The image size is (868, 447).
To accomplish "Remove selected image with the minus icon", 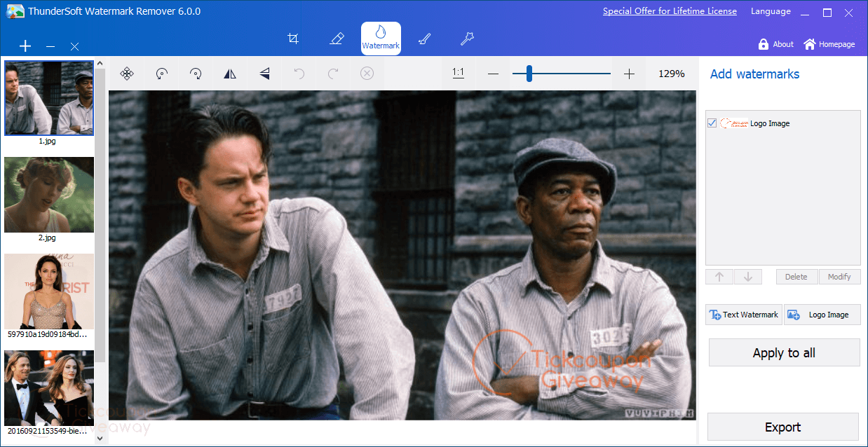I will pyautogui.click(x=50, y=46).
